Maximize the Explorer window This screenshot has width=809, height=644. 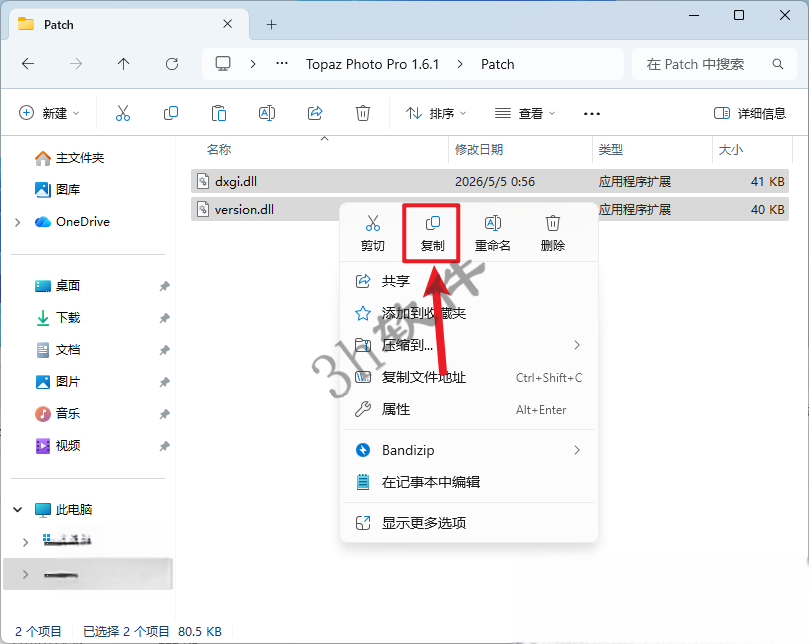[739, 15]
